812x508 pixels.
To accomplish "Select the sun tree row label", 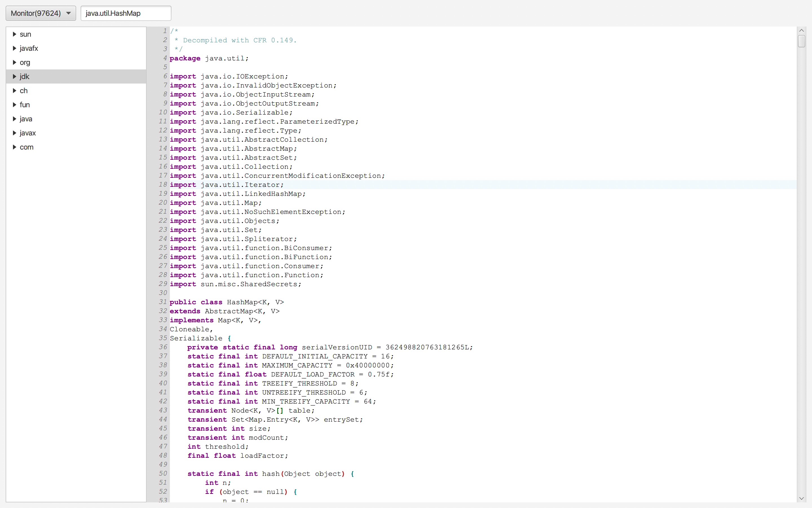I will click(25, 34).
